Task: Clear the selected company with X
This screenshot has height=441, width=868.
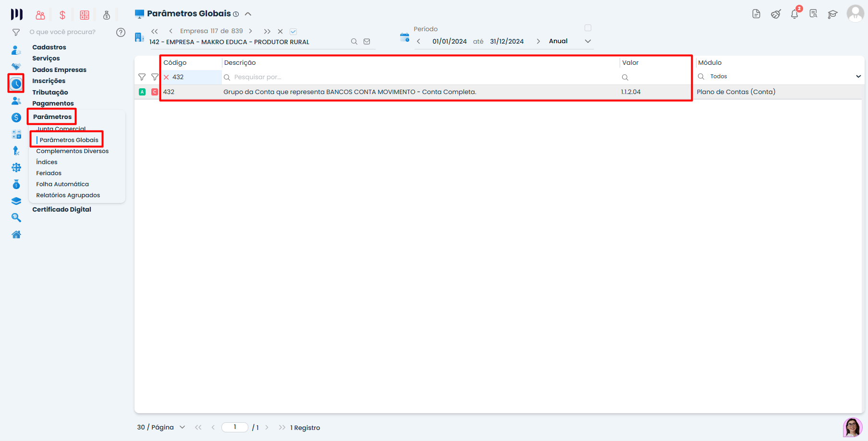Action: [x=280, y=31]
